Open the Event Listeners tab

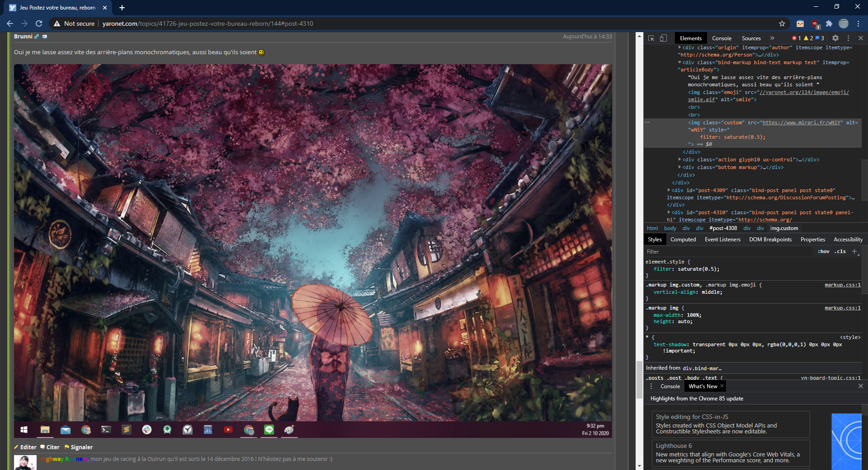pyautogui.click(x=722, y=240)
